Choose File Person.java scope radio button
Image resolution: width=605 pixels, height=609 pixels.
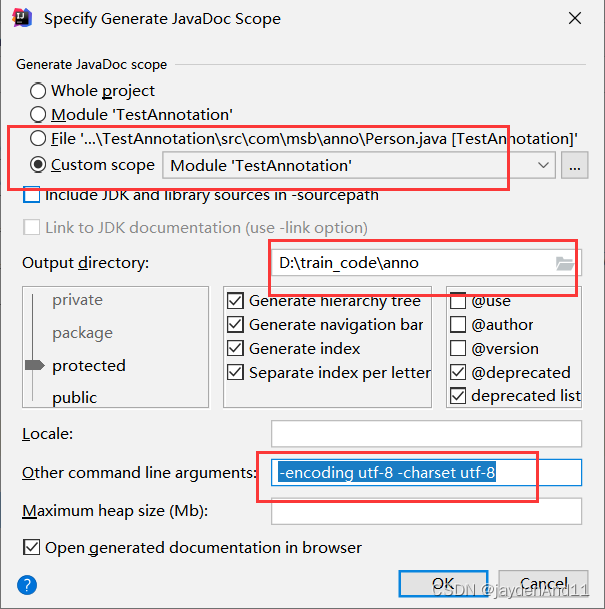(x=38, y=139)
